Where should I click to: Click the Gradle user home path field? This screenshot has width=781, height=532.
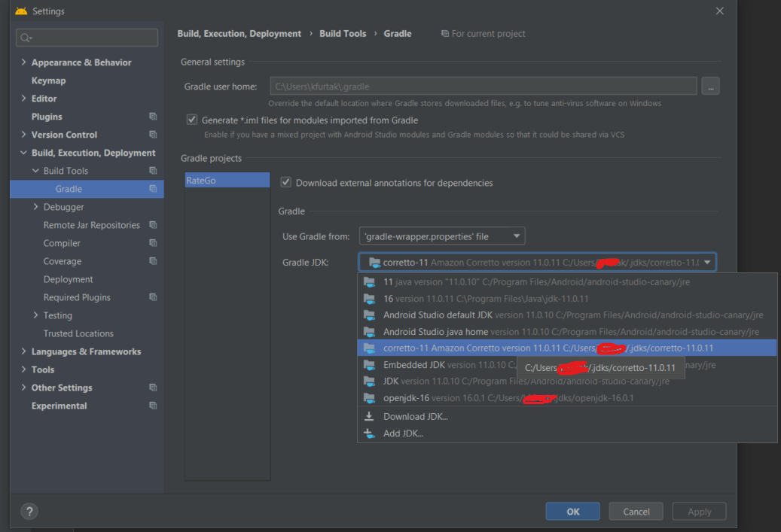484,86
